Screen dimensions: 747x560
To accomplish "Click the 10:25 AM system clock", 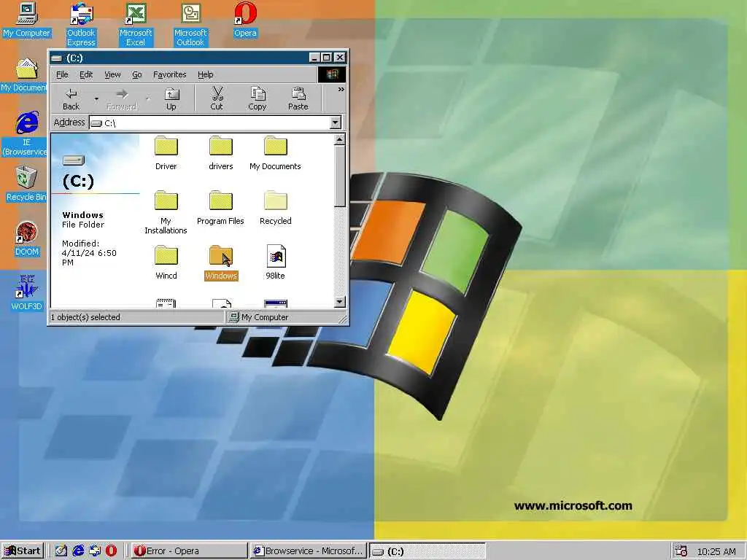I will (x=716, y=551).
